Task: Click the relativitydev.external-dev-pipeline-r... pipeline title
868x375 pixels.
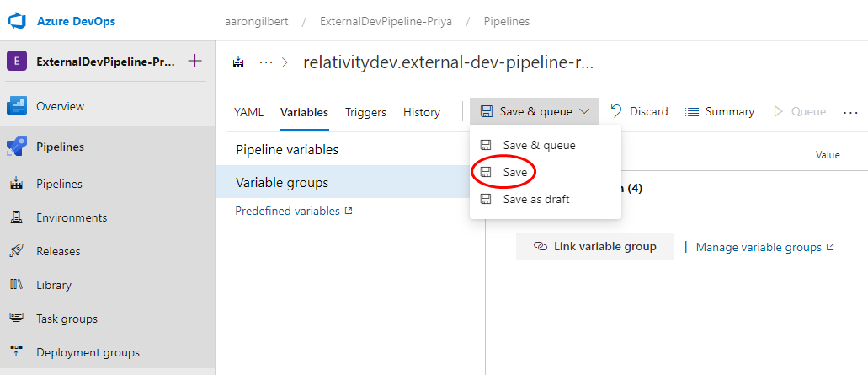Action: tap(448, 62)
